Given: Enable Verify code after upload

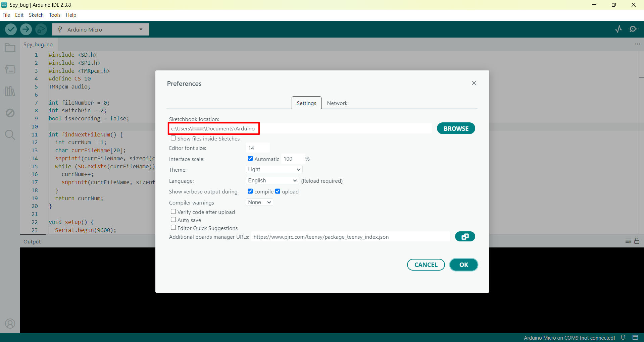Looking at the screenshot, I should coord(173,212).
